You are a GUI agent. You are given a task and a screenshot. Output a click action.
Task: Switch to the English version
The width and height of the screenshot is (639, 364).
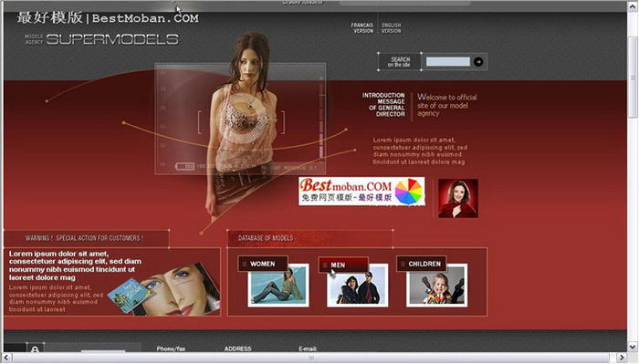392,28
